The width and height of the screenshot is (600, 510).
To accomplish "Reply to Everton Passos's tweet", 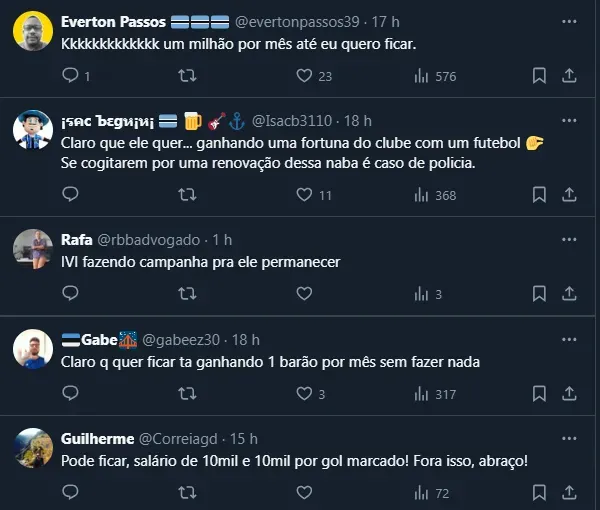I will pyautogui.click(x=70, y=76).
